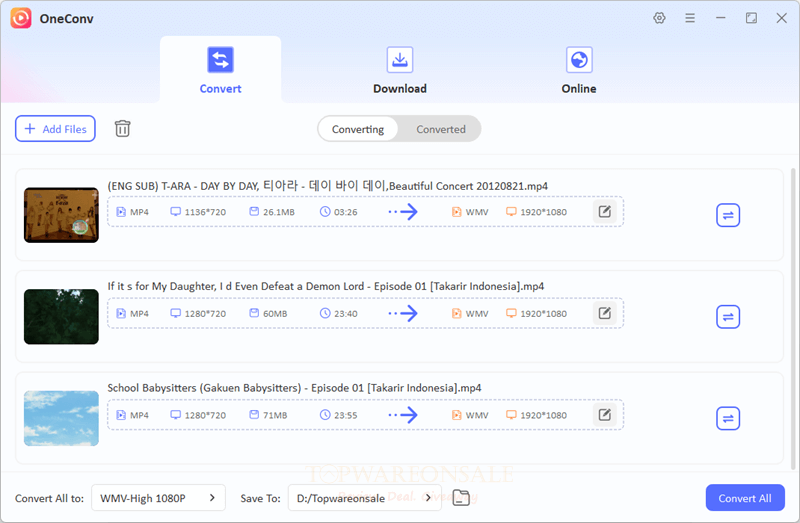Click the conversion arrow in Demon Lord row
Image resolution: width=800 pixels, height=523 pixels.
click(403, 313)
